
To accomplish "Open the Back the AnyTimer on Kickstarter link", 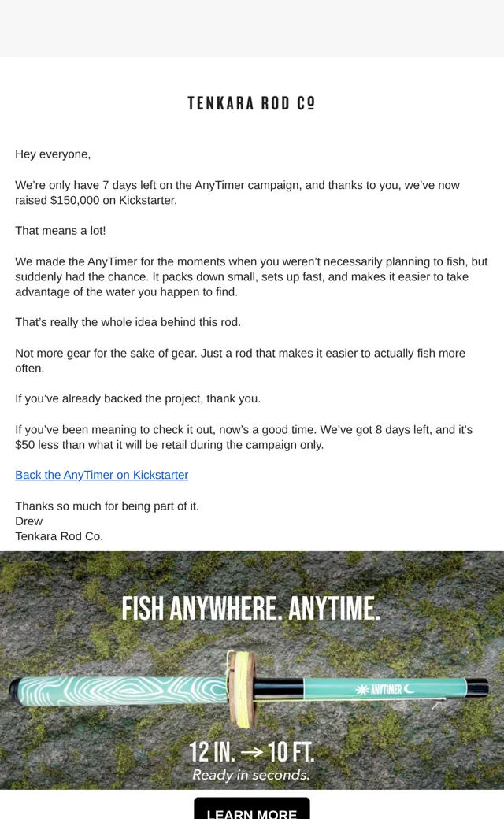I will coord(102,475).
